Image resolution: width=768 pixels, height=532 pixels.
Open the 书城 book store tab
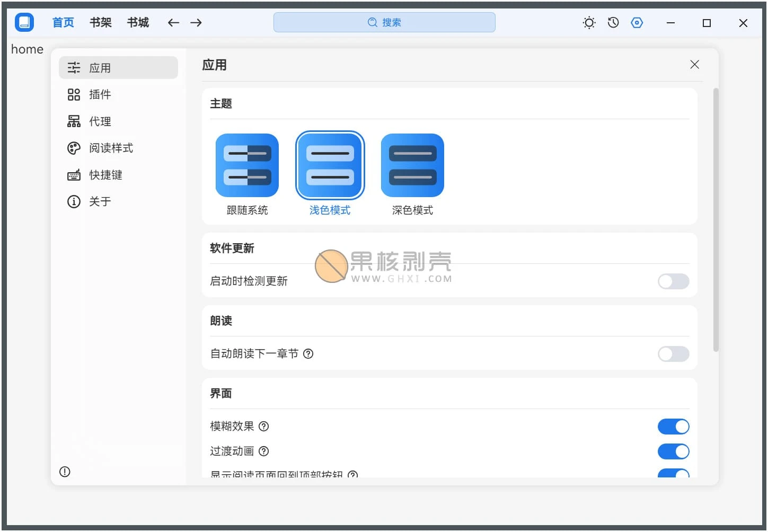(x=137, y=22)
